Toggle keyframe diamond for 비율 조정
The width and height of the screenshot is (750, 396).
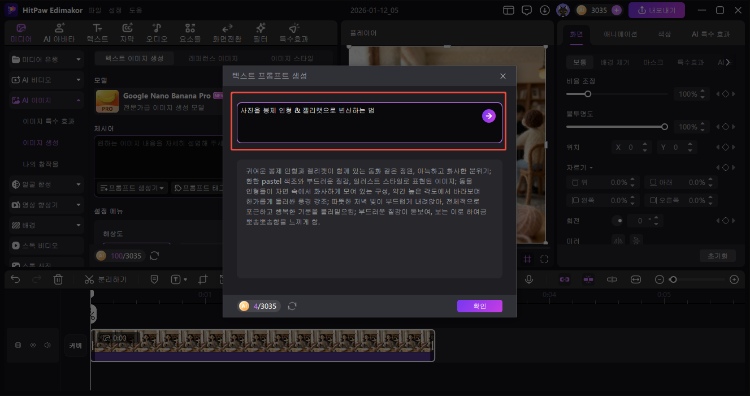click(725, 94)
